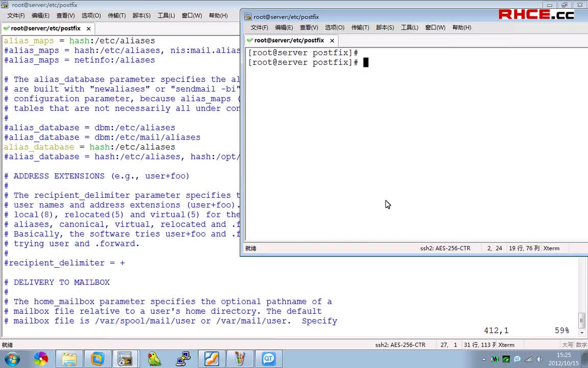
Task: Open 工具(L) menu in the background window
Action: click(x=166, y=15)
